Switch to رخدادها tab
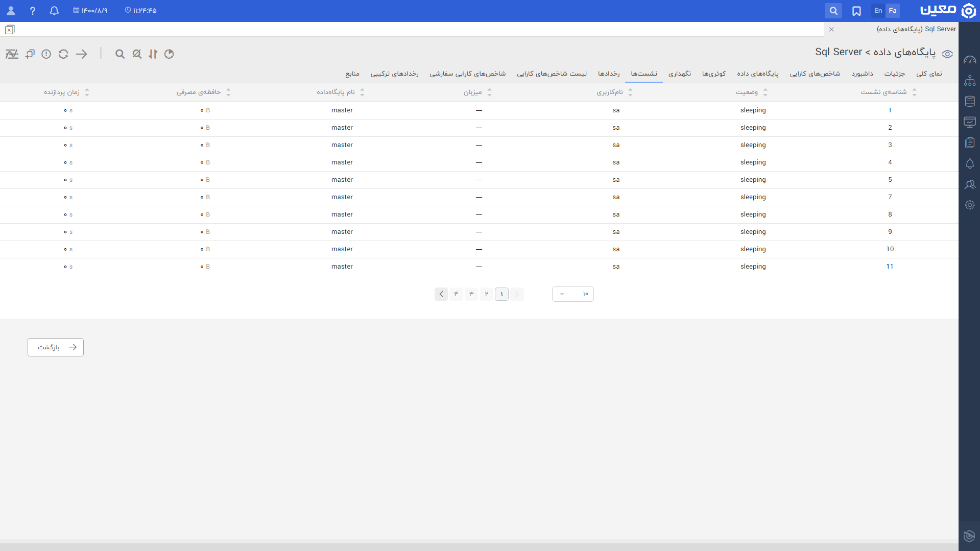Viewport: 980px width, 551px height. (x=609, y=74)
